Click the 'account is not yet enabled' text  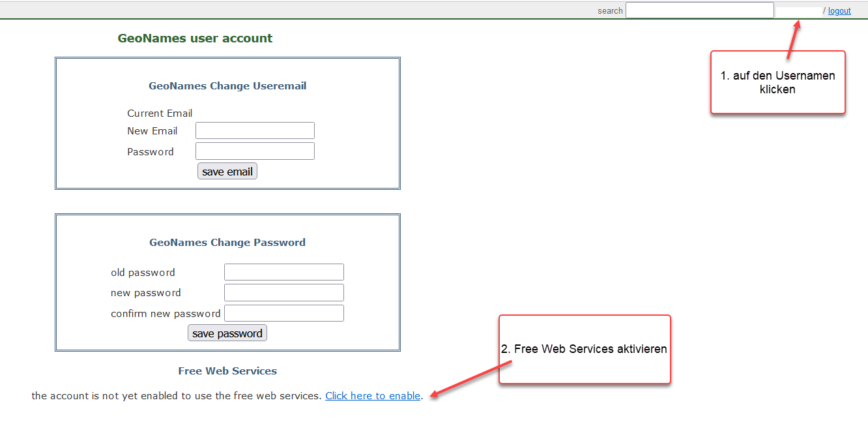pos(177,396)
